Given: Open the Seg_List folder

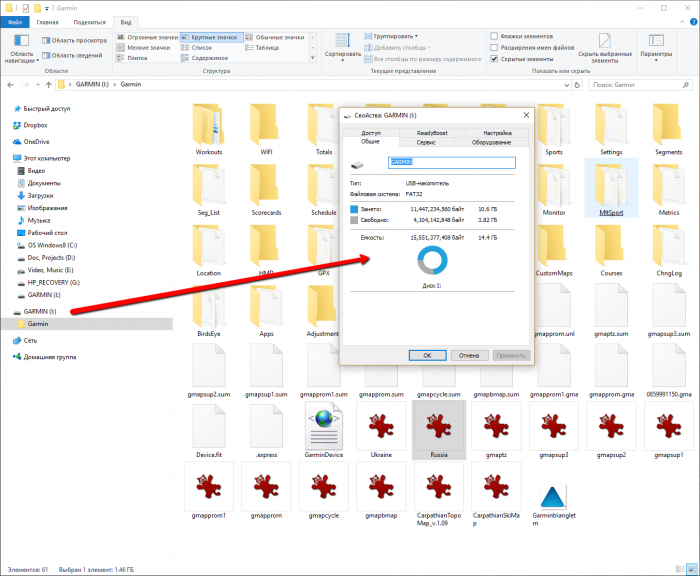Looking at the screenshot, I should point(208,190).
